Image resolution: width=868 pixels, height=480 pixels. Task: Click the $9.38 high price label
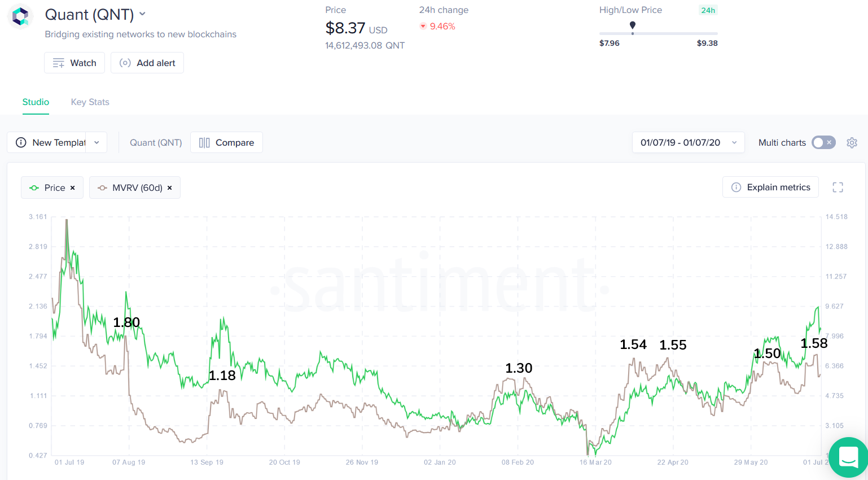coord(707,43)
